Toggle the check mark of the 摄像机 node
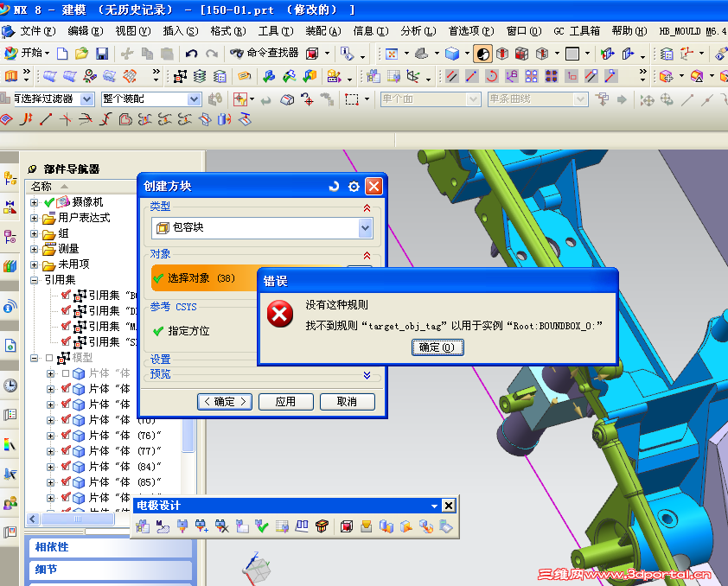Viewport: 728px width, 586px height. point(49,202)
